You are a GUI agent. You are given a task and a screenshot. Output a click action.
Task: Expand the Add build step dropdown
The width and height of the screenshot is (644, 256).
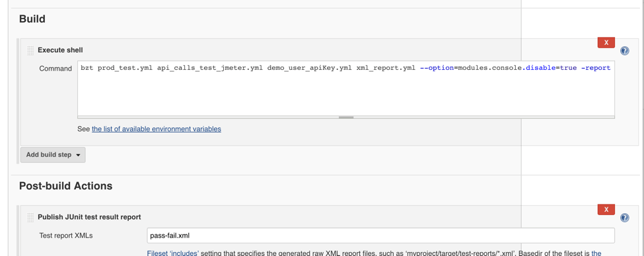tap(53, 155)
